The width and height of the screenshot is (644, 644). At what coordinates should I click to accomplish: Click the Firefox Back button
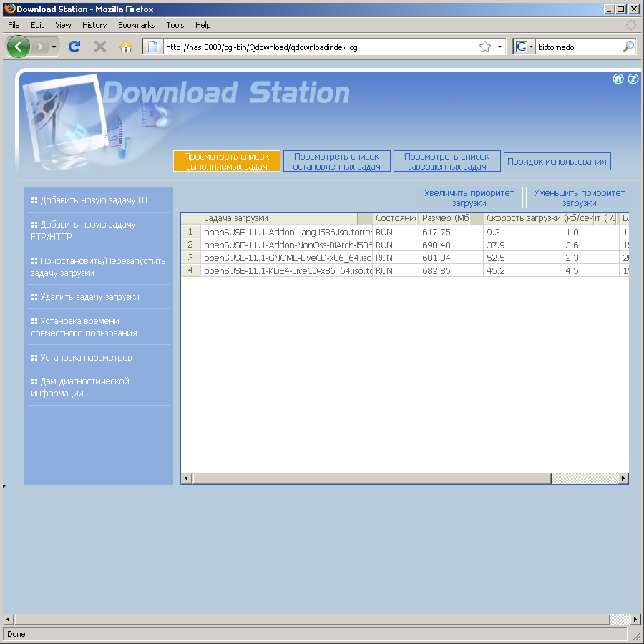click(x=18, y=47)
